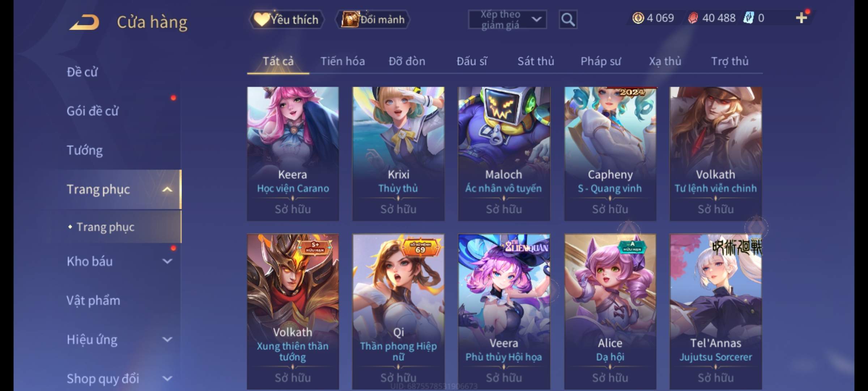Open the search magnifier icon
Image resolution: width=868 pixels, height=391 pixels.
click(x=568, y=20)
